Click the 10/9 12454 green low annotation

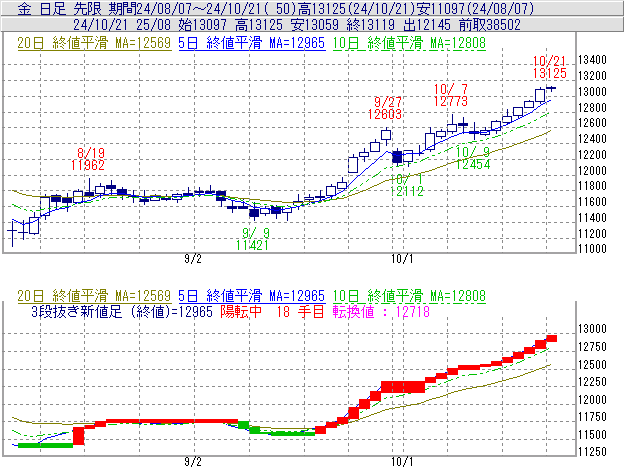pos(473,158)
